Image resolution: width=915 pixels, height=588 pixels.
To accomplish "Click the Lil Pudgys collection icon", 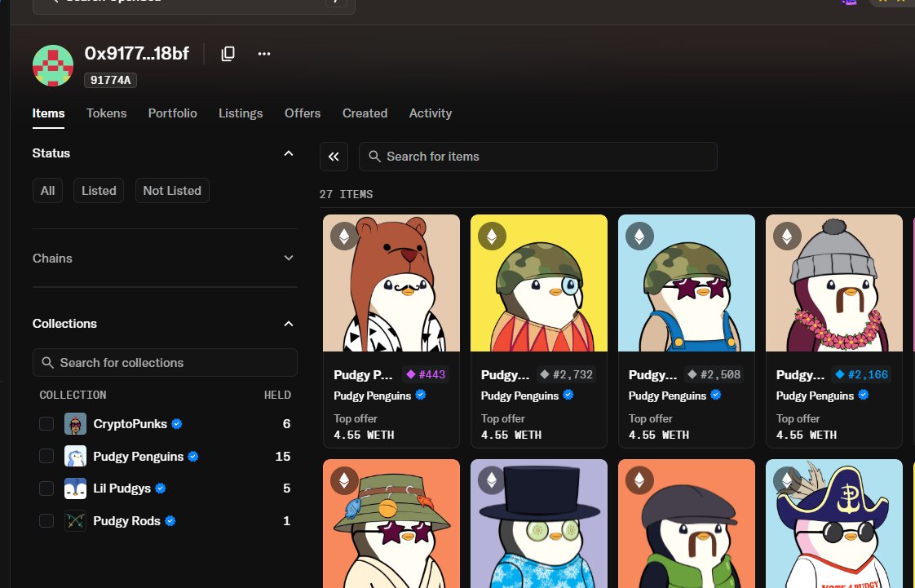I will (x=75, y=489).
